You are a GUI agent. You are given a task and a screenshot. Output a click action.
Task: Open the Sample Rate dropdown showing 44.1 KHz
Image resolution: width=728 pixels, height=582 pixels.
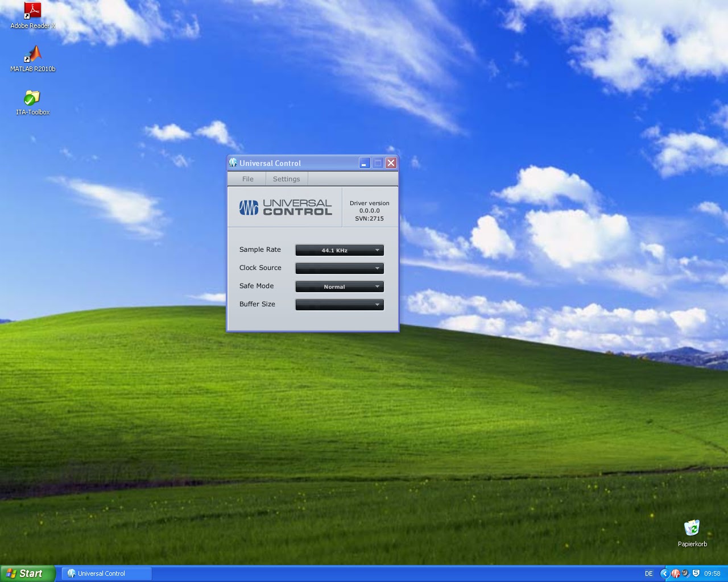point(340,250)
